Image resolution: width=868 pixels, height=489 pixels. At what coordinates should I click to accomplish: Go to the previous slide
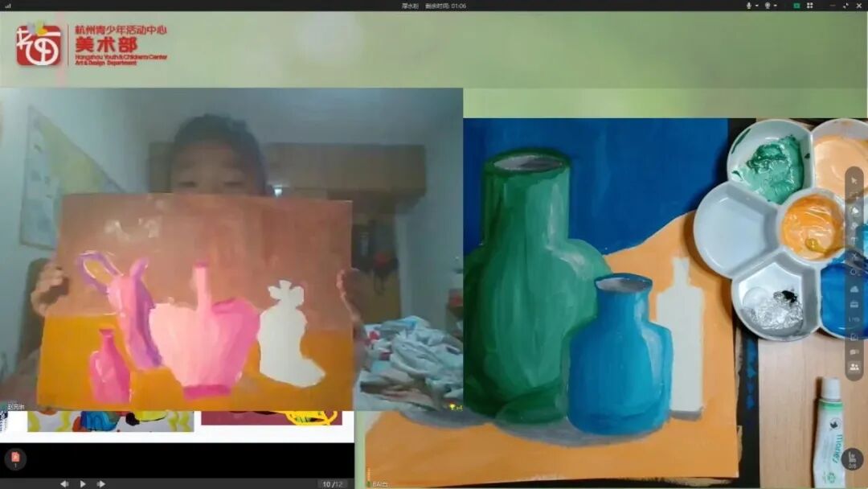[x=64, y=483]
